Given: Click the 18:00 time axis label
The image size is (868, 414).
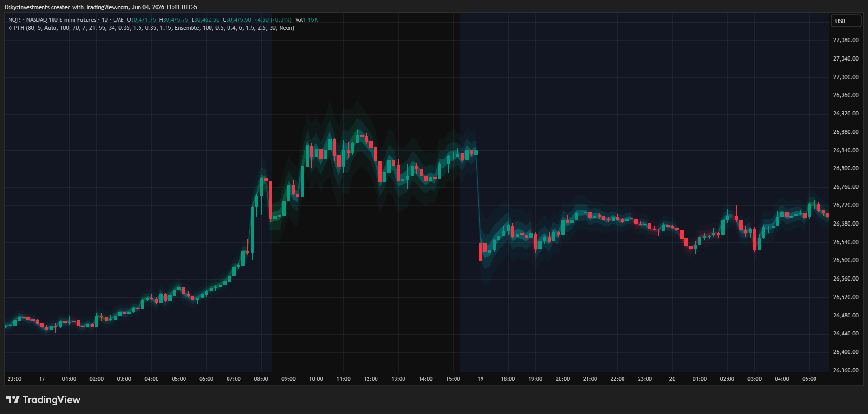Looking at the screenshot, I should click(508, 379).
